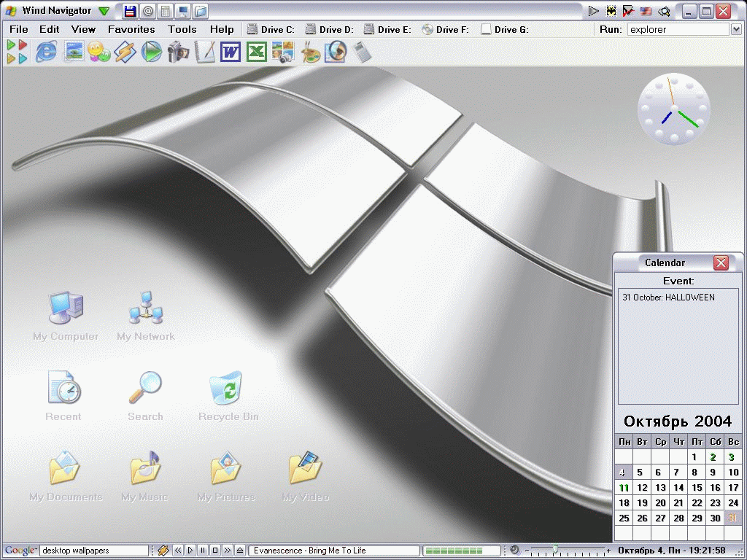Open the File menu
The width and height of the screenshot is (747, 560).
coord(18,29)
